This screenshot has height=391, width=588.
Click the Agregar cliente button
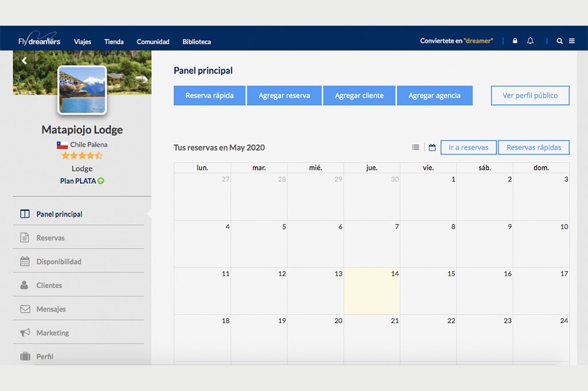[x=359, y=96]
